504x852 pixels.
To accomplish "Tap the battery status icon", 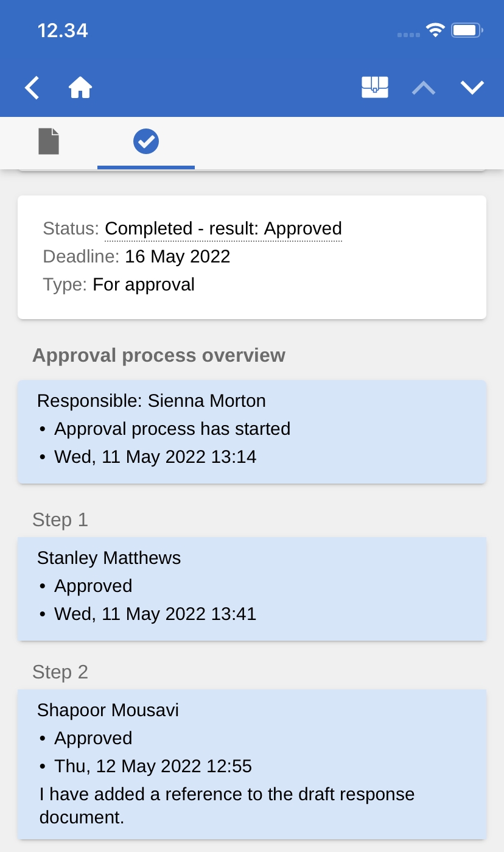I will tap(467, 30).
